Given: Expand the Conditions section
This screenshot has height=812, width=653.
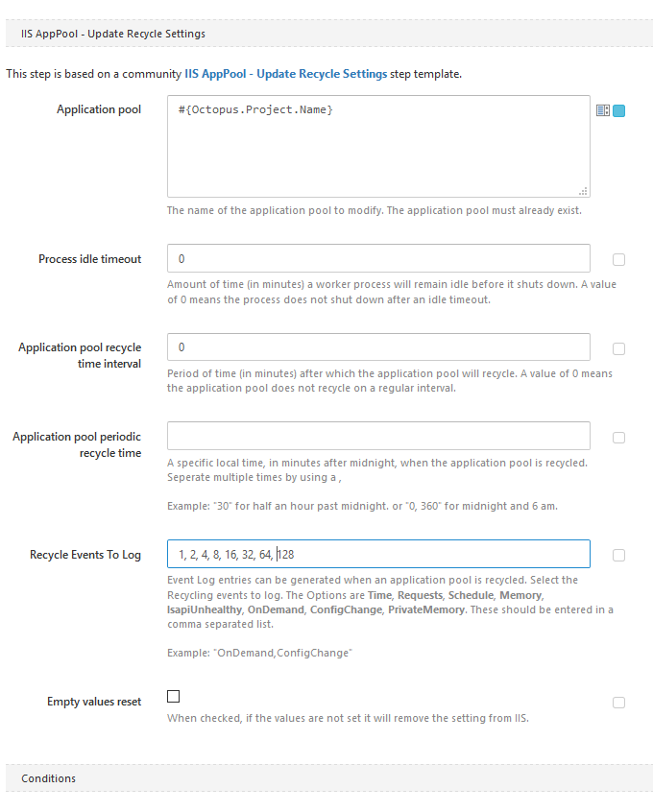Looking at the screenshot, I should click(x=49, y=778).
